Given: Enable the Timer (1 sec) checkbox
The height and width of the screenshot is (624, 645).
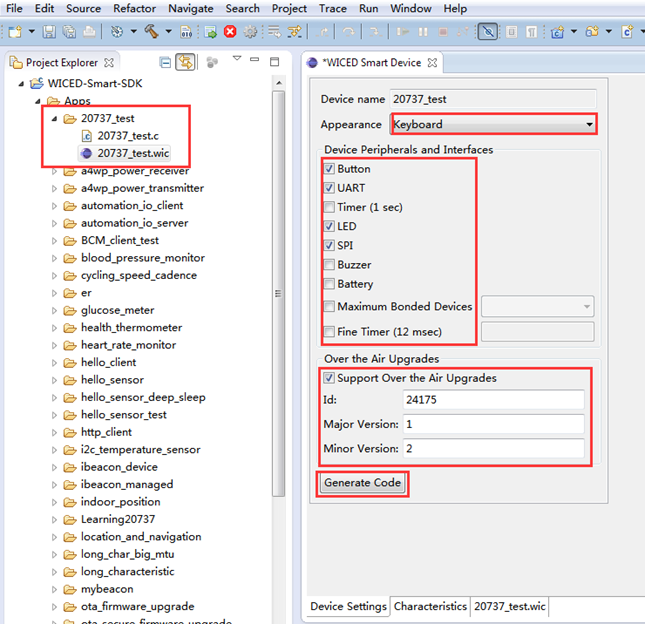Looking at the screenshot, I should click(329, 207).
